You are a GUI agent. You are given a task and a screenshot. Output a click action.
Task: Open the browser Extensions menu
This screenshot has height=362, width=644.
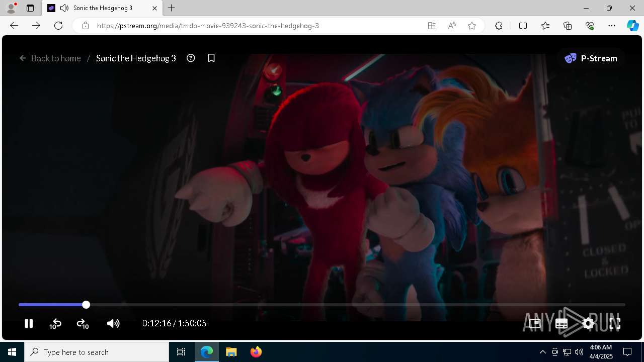tap(499, 26)
